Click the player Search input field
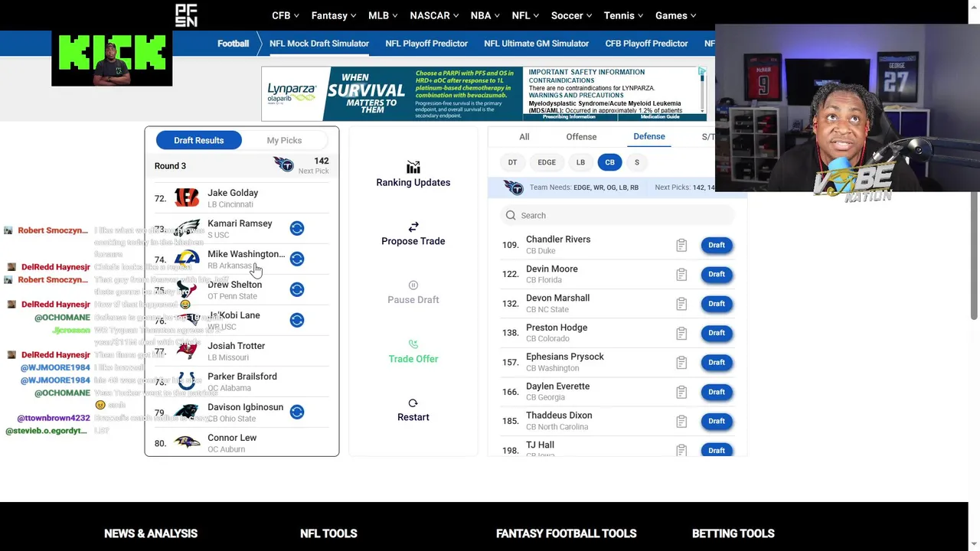This screenshot has width=980, height=551. (x=617, y=215)
